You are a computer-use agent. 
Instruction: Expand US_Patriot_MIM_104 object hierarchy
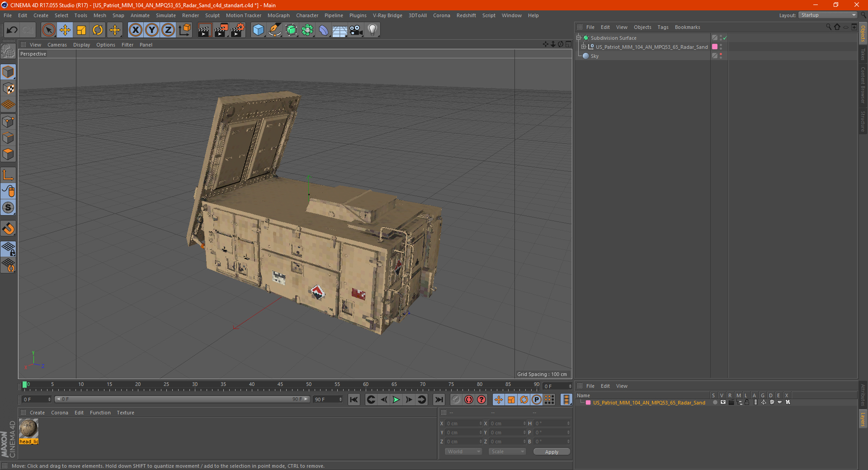[583, 47]
